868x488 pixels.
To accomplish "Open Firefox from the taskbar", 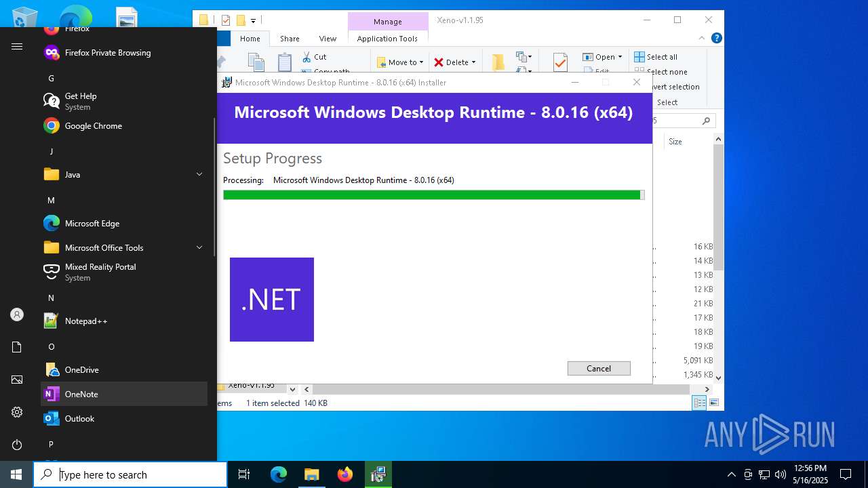I will [345, 474].
